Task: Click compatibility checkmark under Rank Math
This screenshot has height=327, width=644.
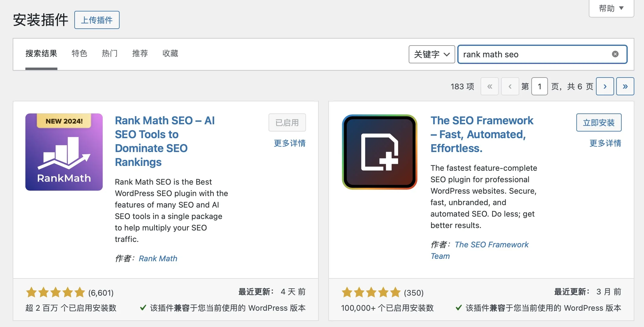Action: (x=143, y=308)
